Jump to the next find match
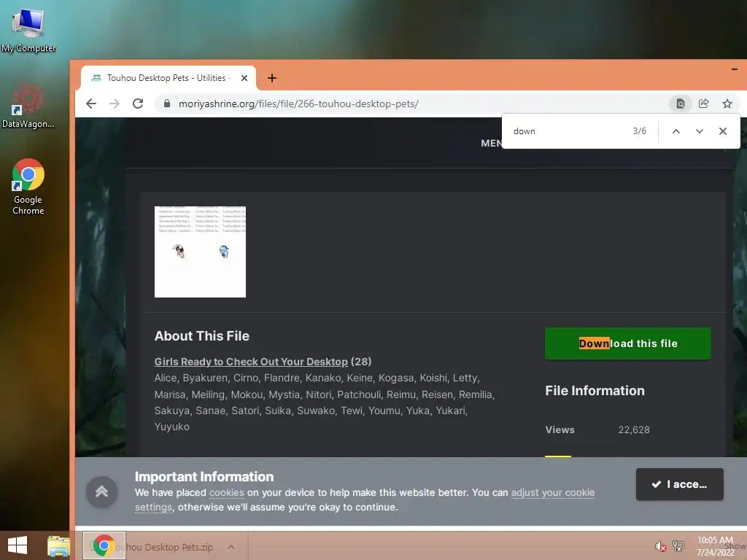Screen dimensions: 747x560 [x=700, y=131]
